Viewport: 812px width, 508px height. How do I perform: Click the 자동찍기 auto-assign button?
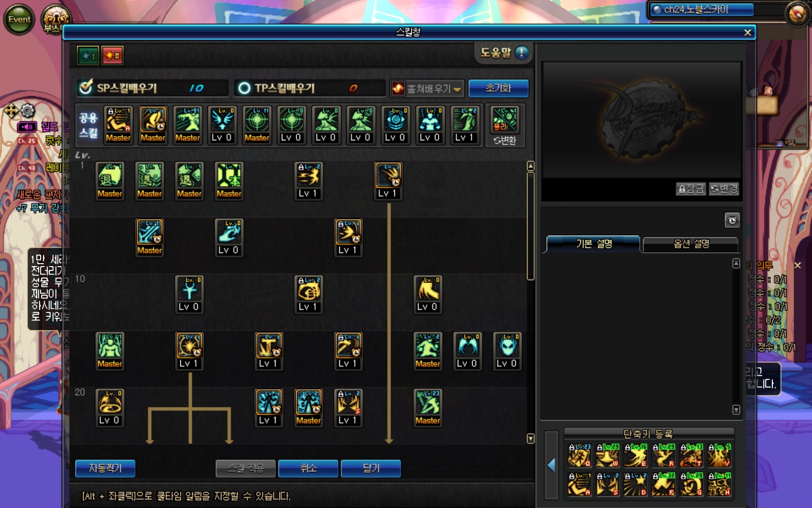click(x=105, y=468)
